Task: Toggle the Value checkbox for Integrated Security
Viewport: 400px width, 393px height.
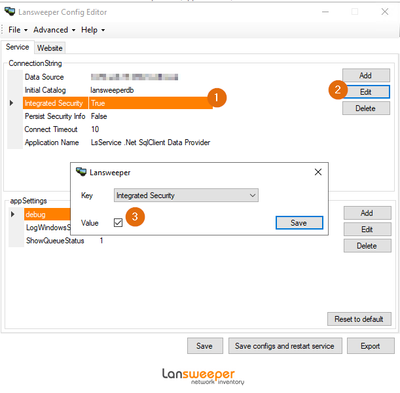Action: click(118, 223)
